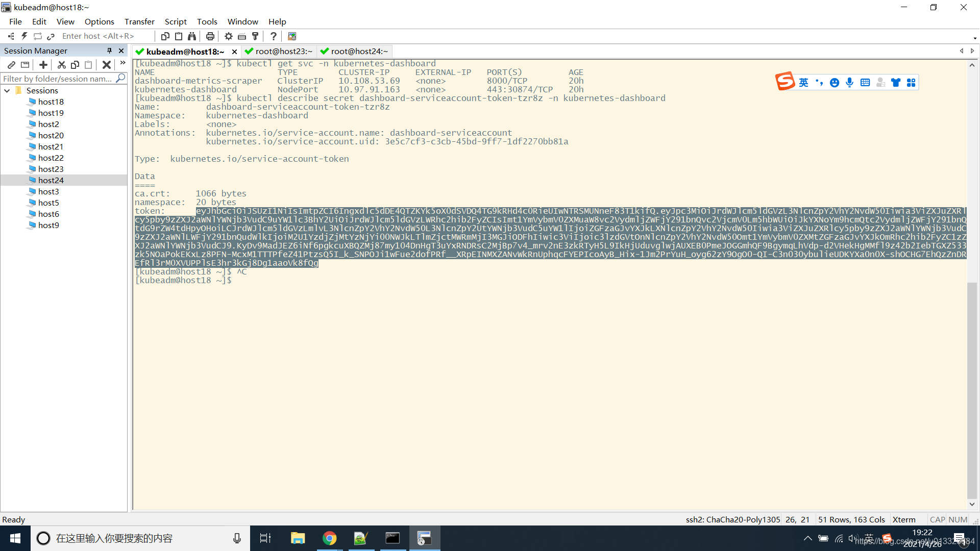Screen dimensions: 980x551
Task: Click the root@host24 active tab
Action: 357,51
